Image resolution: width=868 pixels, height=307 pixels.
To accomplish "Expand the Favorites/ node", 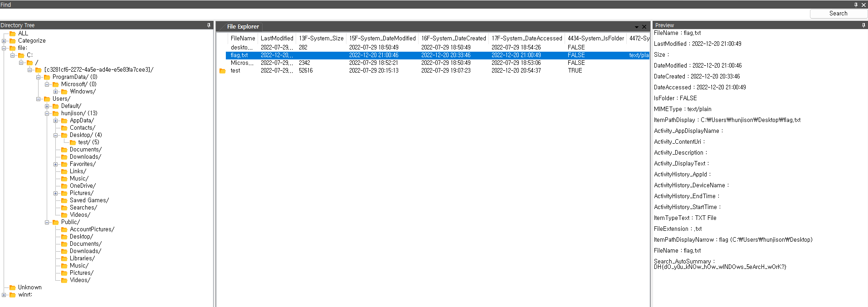I will 56,164.
